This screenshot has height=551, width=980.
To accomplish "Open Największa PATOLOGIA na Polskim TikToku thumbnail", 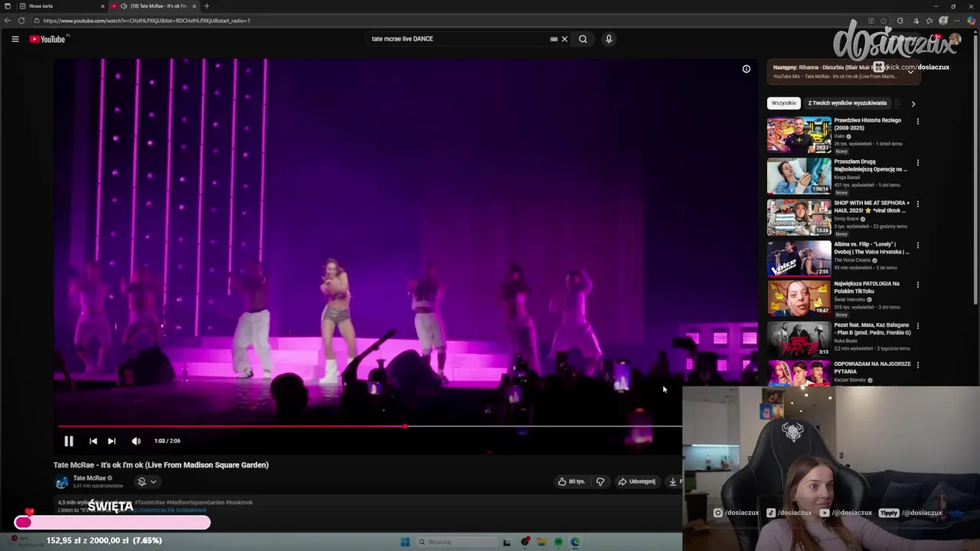I will [x=799, y=299].
